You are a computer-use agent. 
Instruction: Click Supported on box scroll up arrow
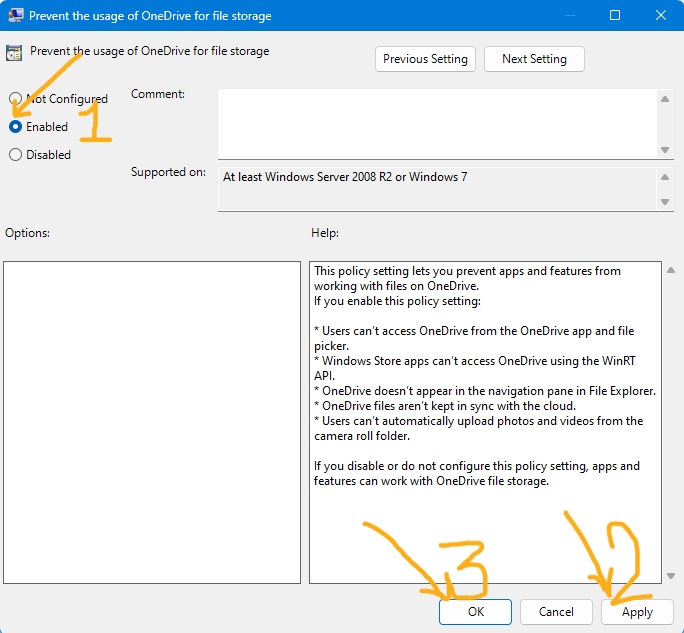[x=665, y=177]
